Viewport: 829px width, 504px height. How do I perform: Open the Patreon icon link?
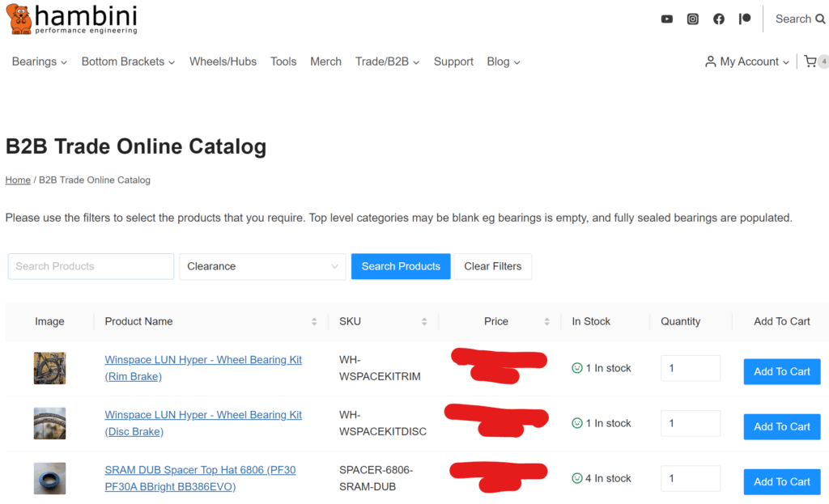point(744,19)
